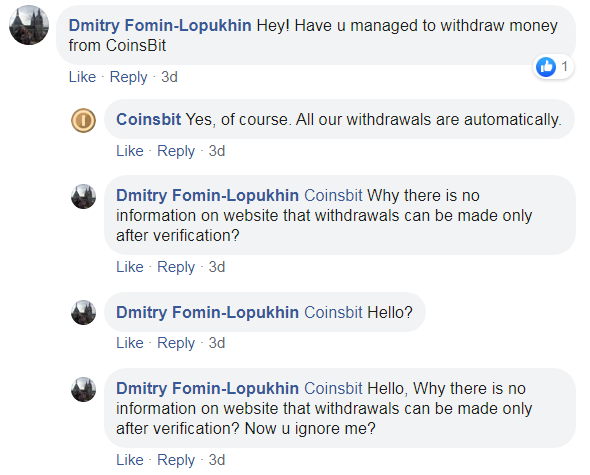Like the top comment about CoinsBit withdrawal
The width and height of the screenshot is (590, 475).
(x=82, y=77)
